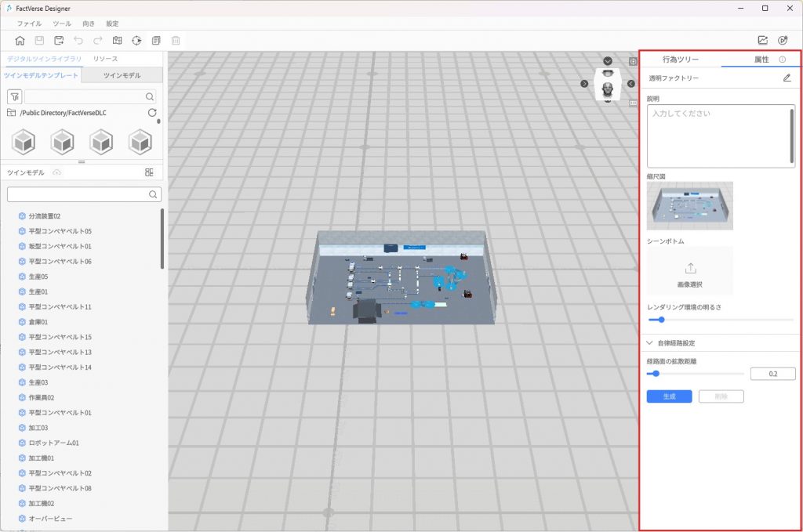Toggle the grid layout view of twin models
This screenshot has width=803, height=532.
[149, 172]
